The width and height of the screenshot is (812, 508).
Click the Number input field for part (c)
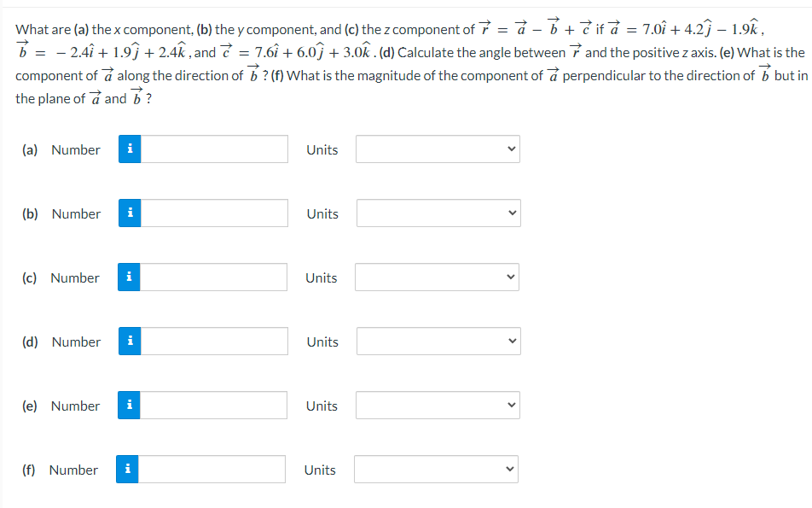point(213,277)
